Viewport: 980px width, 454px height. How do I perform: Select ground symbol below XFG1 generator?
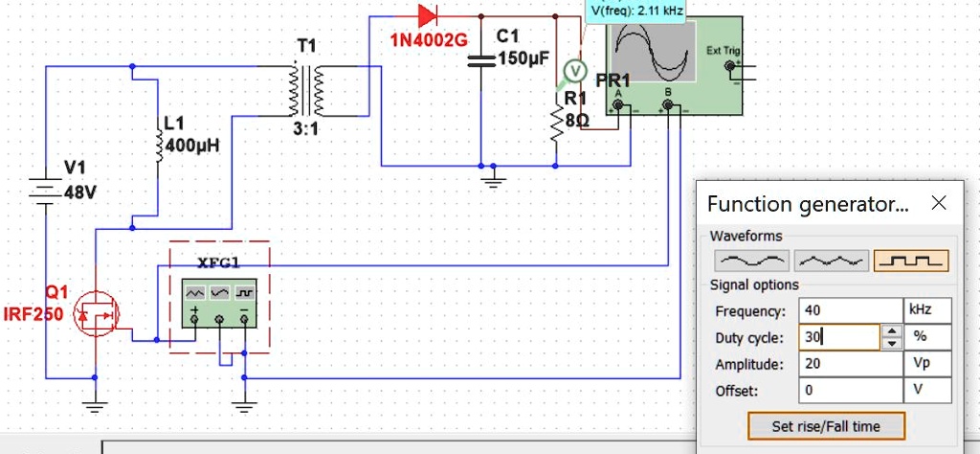click(x=244, y=406)
